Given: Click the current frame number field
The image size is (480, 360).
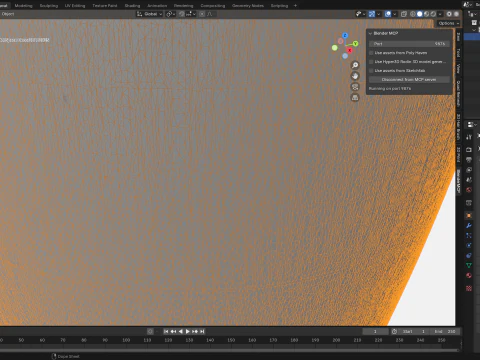Looking at the screenshot, I should pyautogui.click(x=375, y=331).
